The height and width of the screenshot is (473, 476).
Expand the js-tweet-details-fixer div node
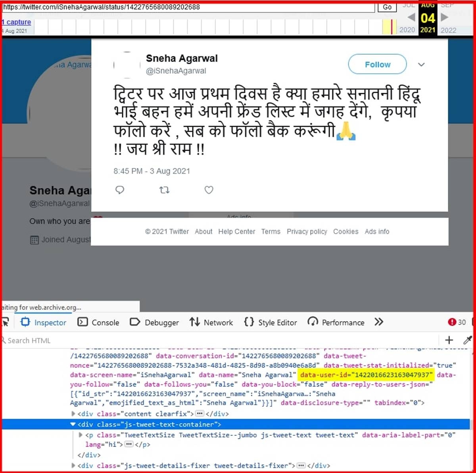tap(73, 465)
